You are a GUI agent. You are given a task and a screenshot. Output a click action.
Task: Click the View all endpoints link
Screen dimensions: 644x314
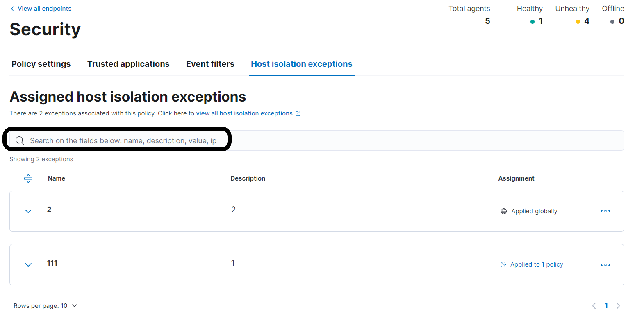point(44,8)
